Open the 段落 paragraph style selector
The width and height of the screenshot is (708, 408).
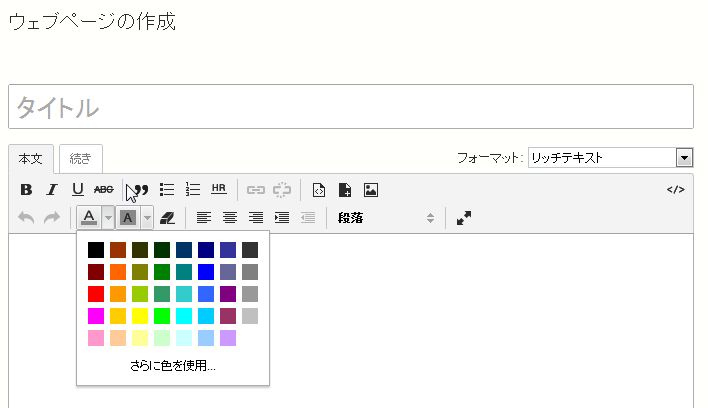(386, 218)
